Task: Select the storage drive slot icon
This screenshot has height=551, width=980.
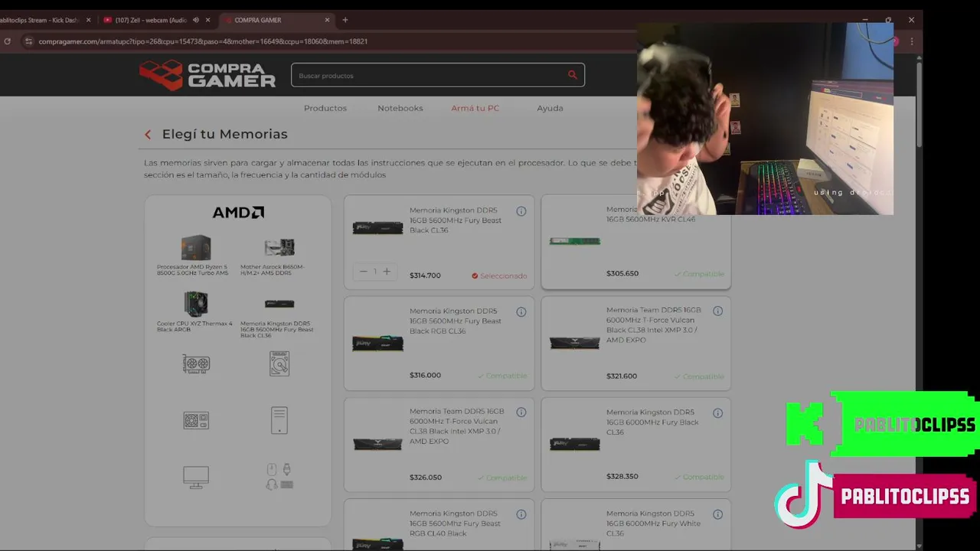Action: pos(279,364)
